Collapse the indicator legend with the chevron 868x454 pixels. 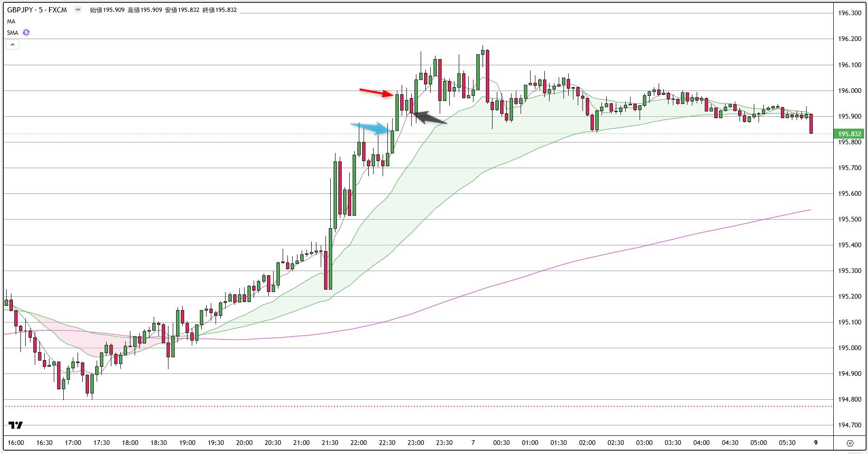click(x=12, y=45)
